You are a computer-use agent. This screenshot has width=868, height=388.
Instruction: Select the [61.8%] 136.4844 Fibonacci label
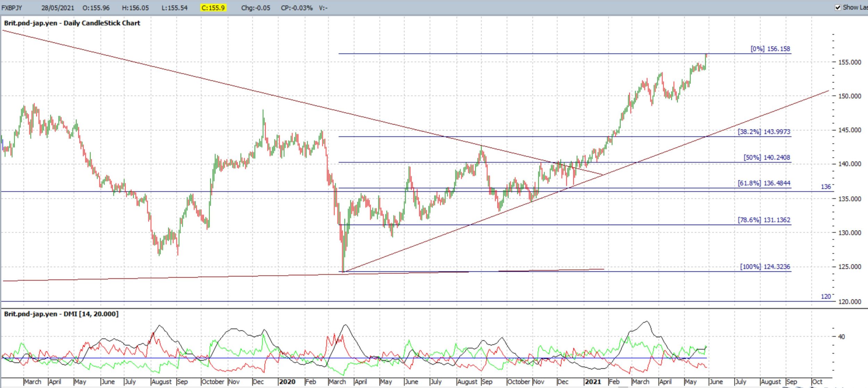pyautogui.click(x=764, y=183)
